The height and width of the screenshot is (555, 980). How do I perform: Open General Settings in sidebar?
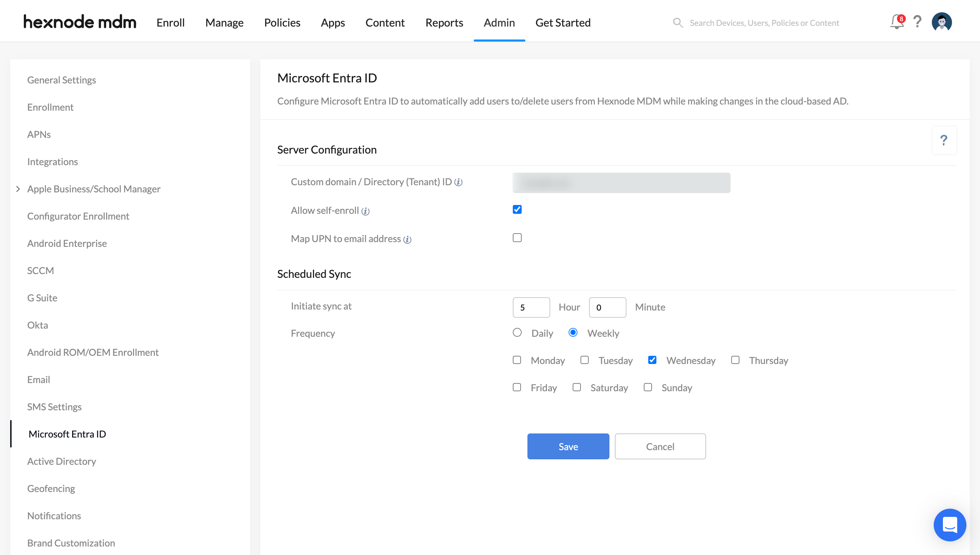coord(61,80)
